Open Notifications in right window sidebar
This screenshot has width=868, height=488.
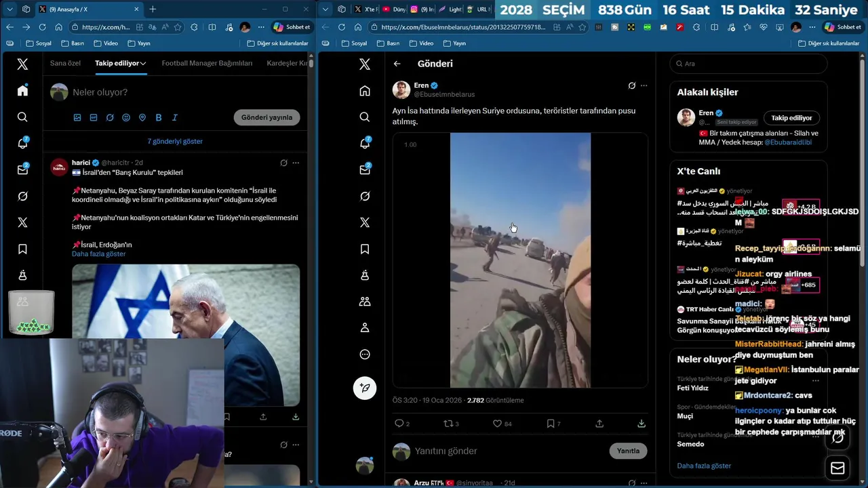pyautogui.click(x=365, y=144)
